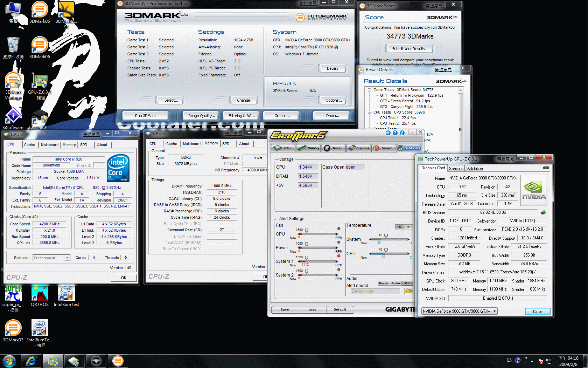Open 3DMark Vantage desktop icon
The image size is (588, 368).
(x=13, y=86)
